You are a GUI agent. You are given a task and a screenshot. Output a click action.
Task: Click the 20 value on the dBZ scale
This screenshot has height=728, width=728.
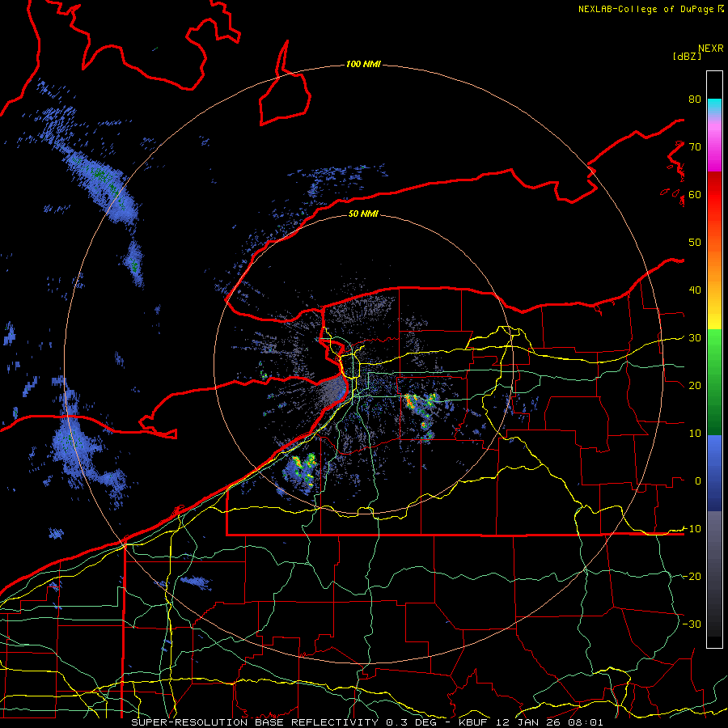coord(695,386)
